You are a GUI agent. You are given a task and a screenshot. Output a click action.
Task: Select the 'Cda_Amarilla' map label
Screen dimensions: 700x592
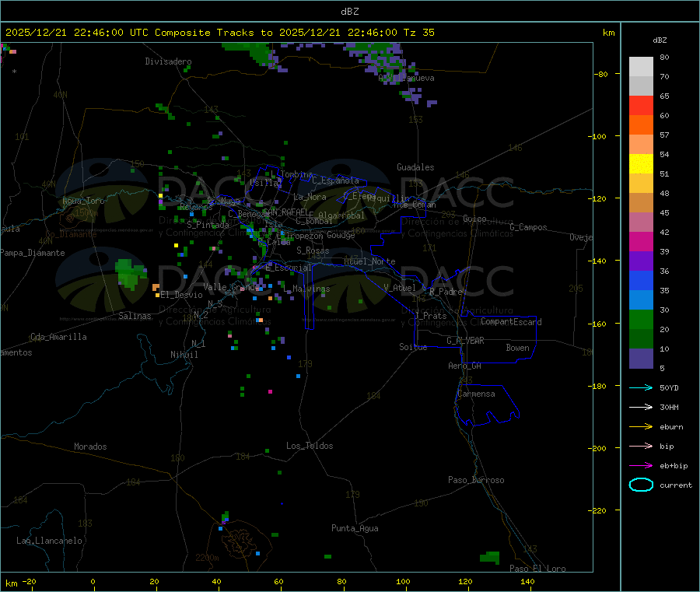(58, 337)
